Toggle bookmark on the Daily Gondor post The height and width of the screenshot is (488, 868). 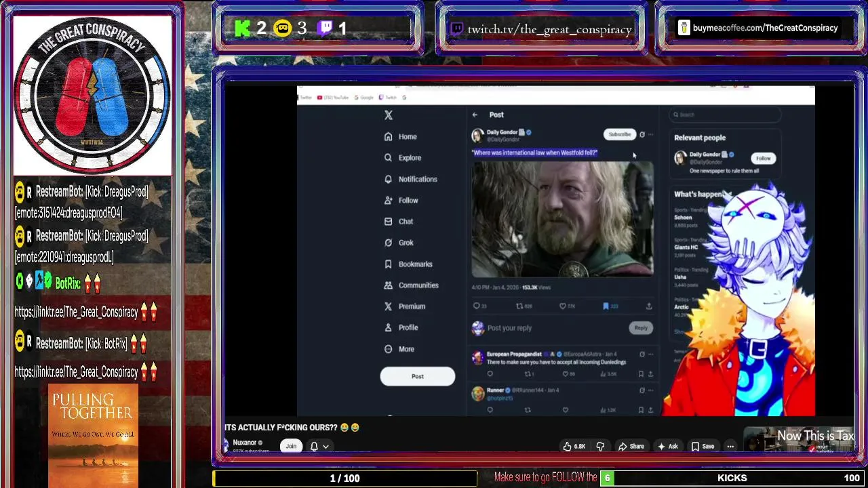(x=606, y=306)
